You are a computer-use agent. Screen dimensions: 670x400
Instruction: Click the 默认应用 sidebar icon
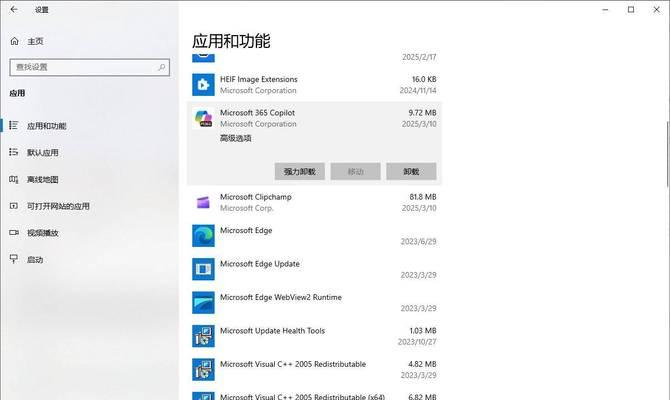pyautogui.click(x=14, y=152)
